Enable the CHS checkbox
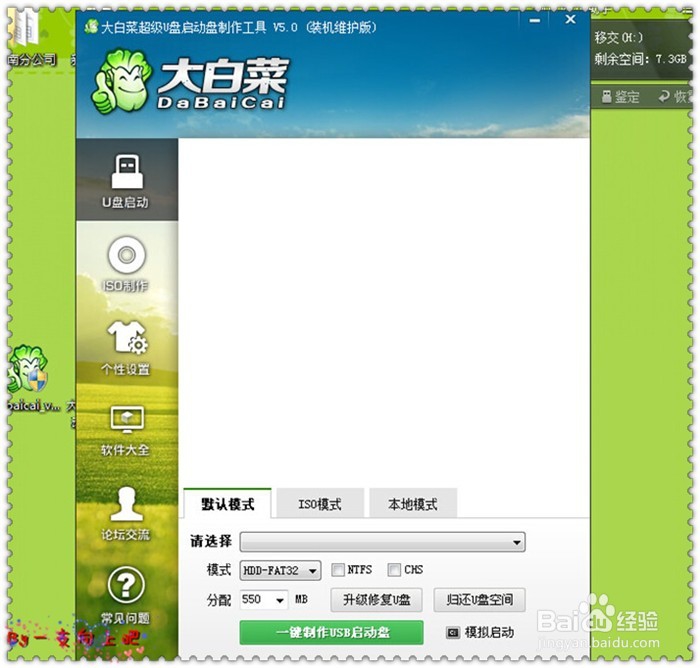The width and height of the screenshot is (700, 668). (394, 570)
